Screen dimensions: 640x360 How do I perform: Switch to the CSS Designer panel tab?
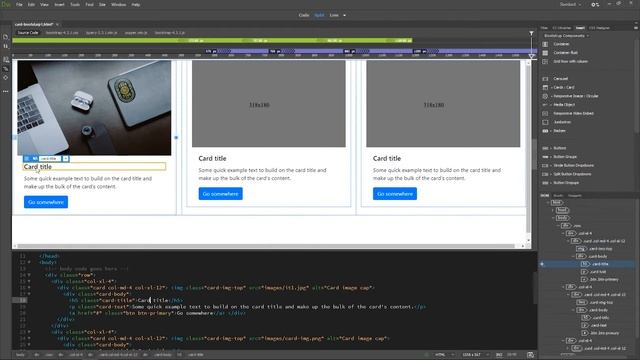[x=599, y=28]
